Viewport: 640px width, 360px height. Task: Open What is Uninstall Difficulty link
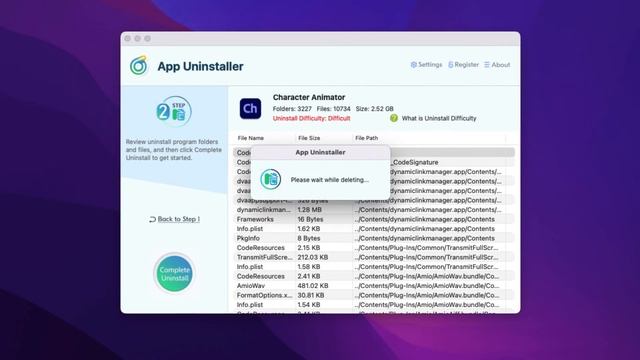pyautogui.click(x=439, y=118)
